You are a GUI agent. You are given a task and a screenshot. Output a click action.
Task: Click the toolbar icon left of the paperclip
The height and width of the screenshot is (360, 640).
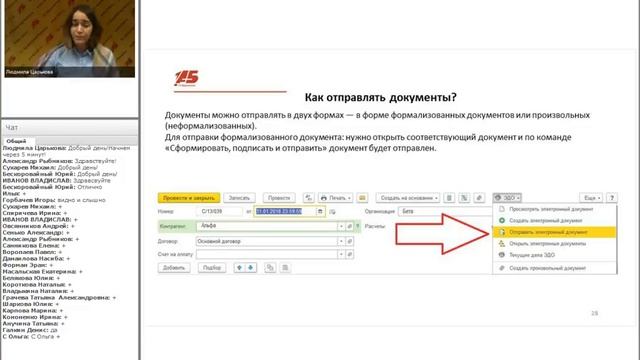(464, 198)
